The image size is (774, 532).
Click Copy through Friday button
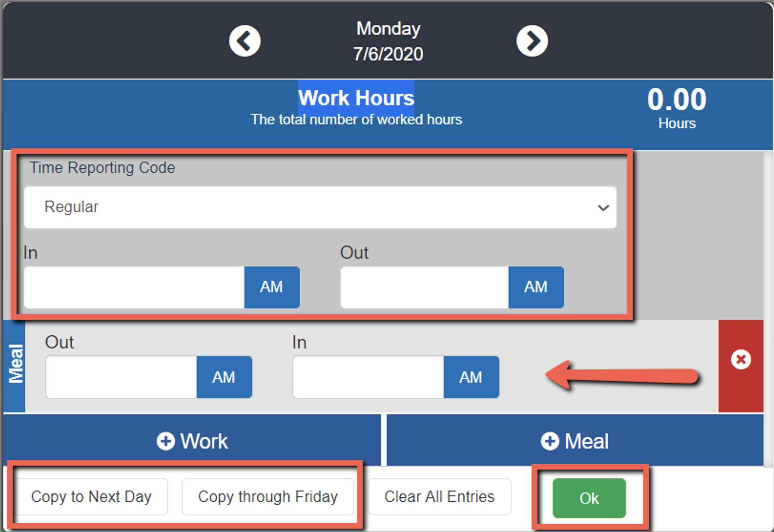point(268,496)
